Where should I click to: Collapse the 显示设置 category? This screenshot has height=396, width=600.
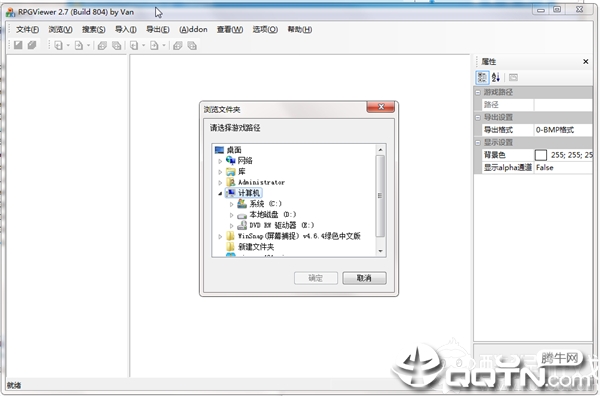tap(478, 143)
